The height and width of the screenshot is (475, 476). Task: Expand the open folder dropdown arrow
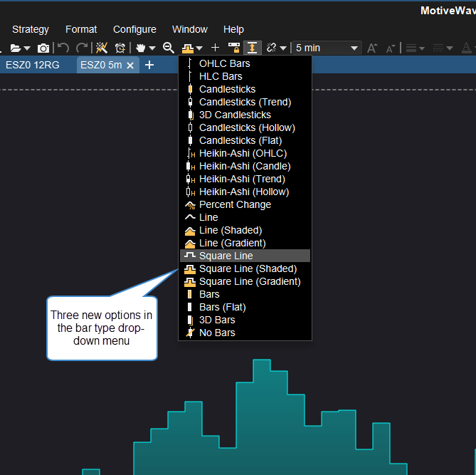coord(27,48)
